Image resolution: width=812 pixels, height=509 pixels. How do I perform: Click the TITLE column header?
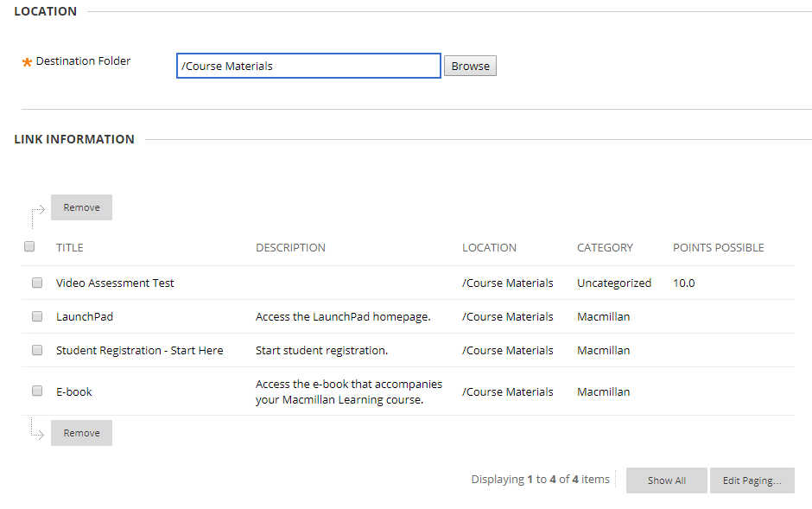(x=70, y=247)
